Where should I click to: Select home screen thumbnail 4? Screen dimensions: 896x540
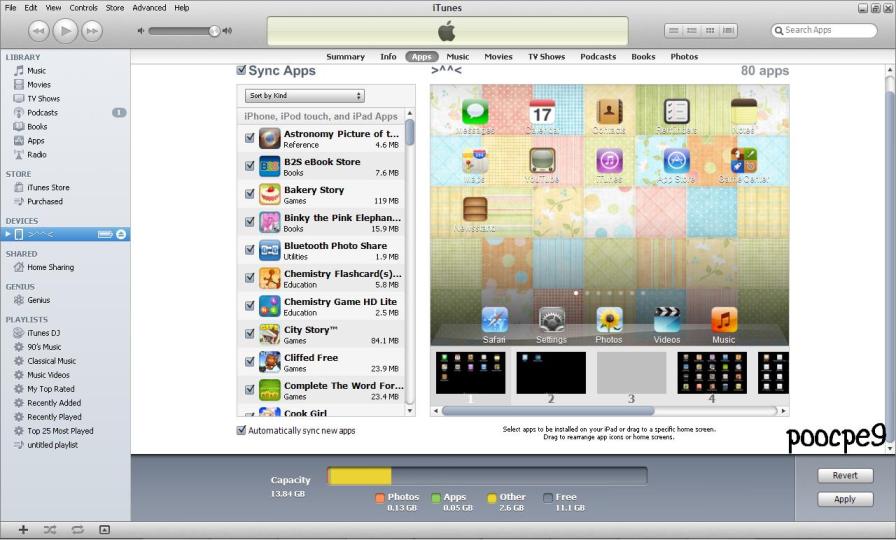712,373
